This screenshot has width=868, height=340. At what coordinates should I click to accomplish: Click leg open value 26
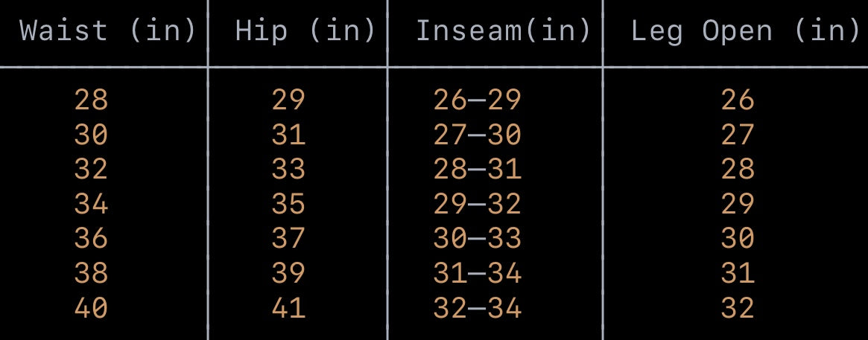pyautogui.click(x=738, y=100)
